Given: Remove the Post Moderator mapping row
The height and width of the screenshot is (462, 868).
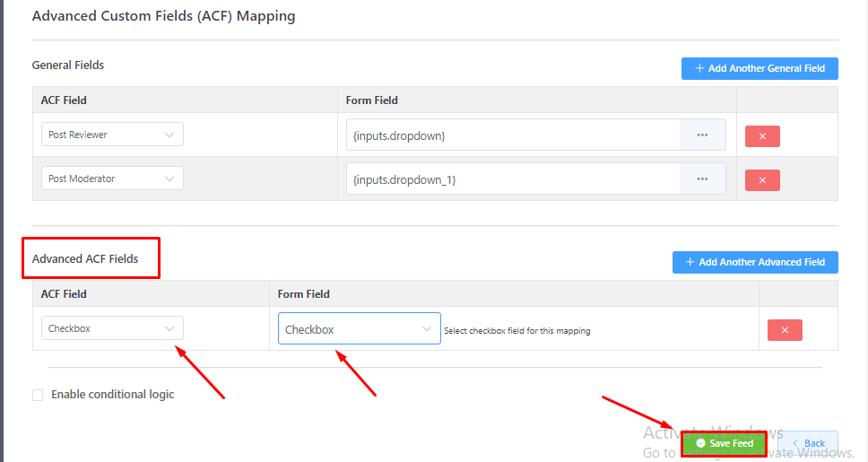Looking at the screenshot, I should click(x=762, y=180).
